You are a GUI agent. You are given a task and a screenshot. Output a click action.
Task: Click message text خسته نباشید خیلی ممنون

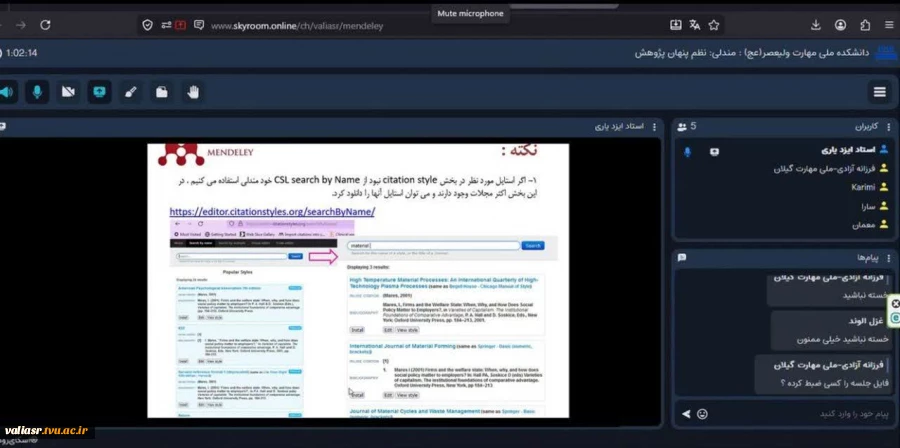(x=843, y=339)
